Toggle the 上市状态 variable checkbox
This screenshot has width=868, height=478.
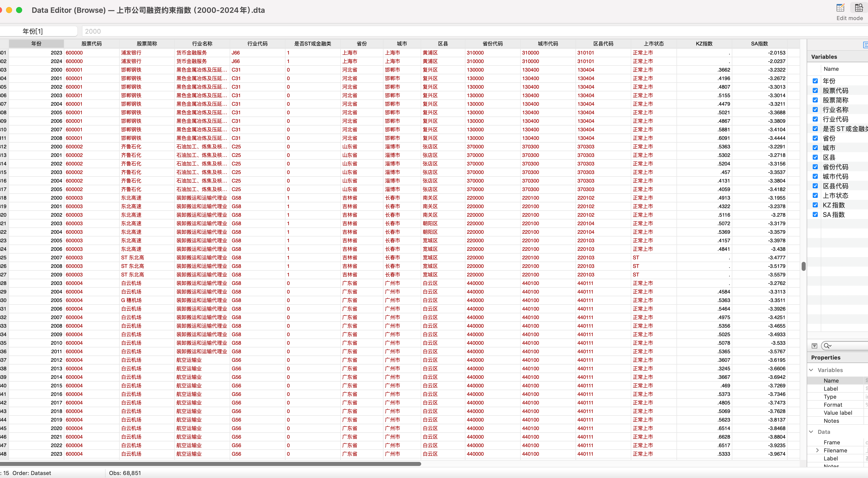click(x=815, y=196)
